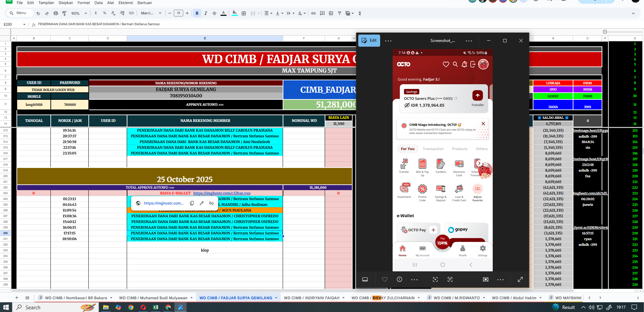The image size is (644, 312).
Task: Decrease decimal places in toolbar
Action: tap(113, 13)
